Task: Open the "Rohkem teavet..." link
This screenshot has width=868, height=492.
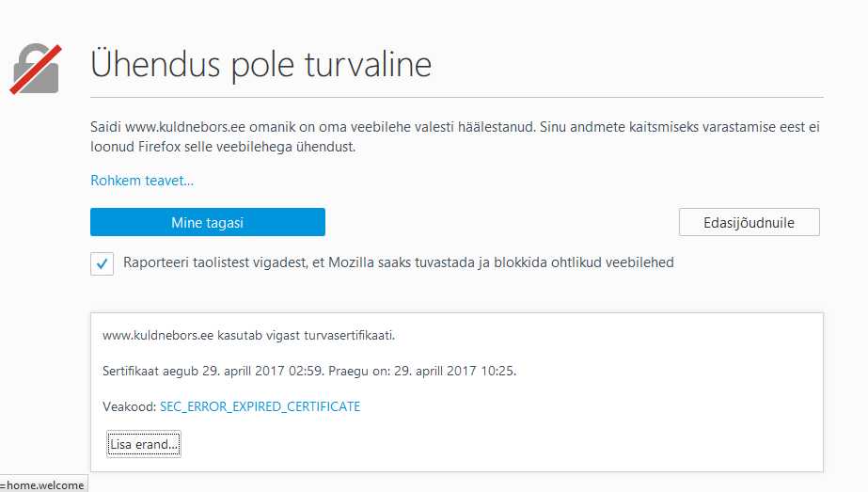Action: click(142, 181)
